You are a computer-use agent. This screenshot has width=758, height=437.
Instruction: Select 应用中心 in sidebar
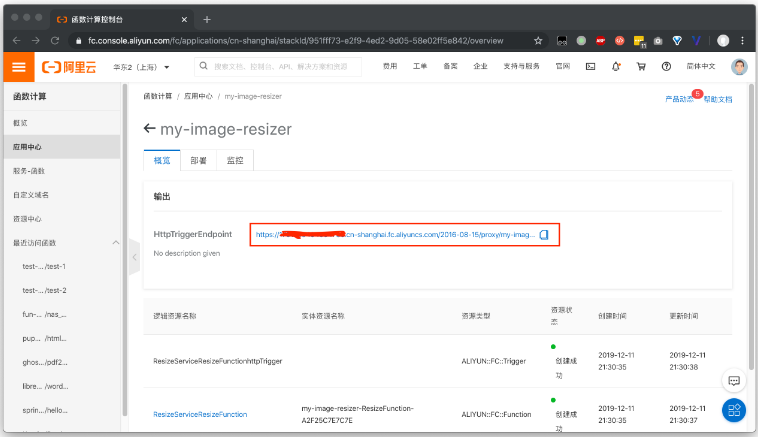[x=62, y=147]
